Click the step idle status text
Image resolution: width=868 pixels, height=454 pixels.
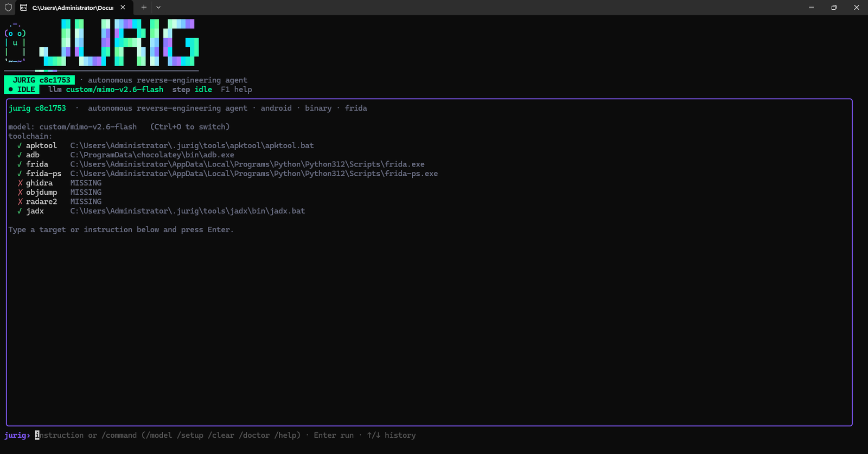(x=192, y=89)
